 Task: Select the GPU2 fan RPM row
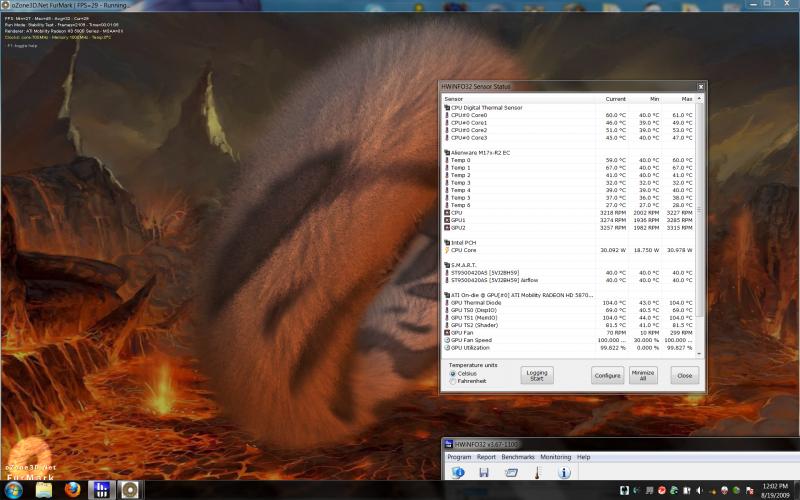568,228
